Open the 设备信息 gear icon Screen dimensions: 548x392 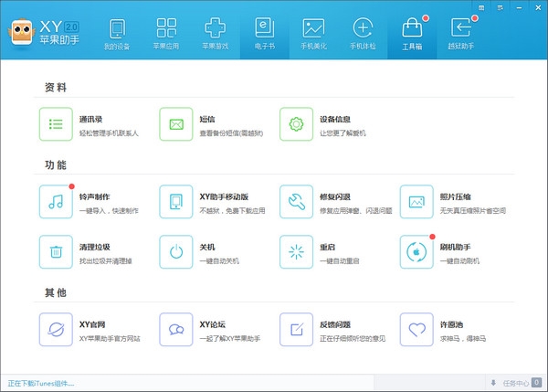coord(296,124)
